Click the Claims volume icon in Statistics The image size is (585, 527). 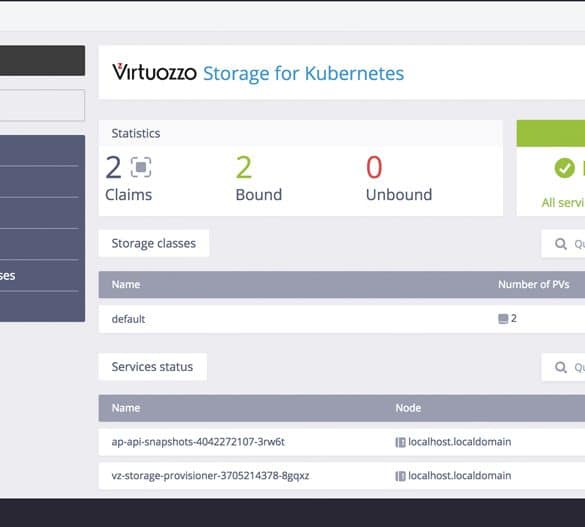pos(141,167)
